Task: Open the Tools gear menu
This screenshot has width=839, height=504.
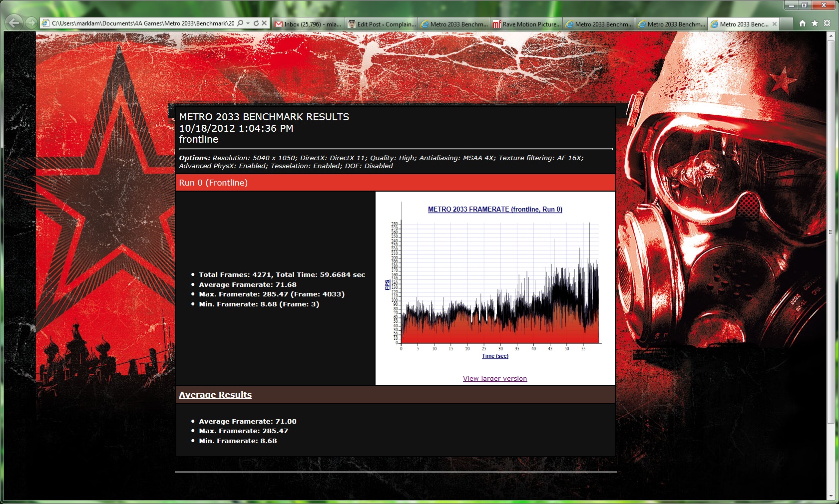Action: [x=827, y=23]
